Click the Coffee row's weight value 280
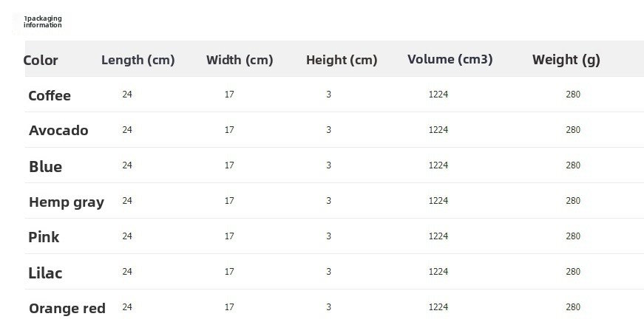The height and width of the screenshot is (322, 644). pos(573,95)
